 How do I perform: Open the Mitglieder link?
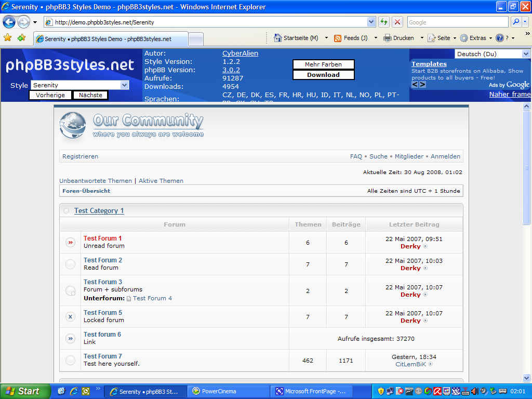[x=409, y=156]
